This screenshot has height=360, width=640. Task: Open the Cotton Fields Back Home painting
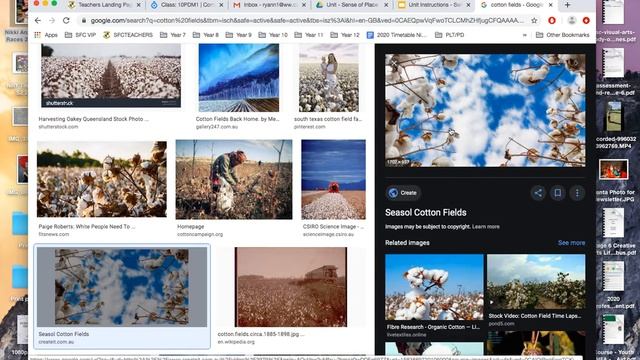239,78
